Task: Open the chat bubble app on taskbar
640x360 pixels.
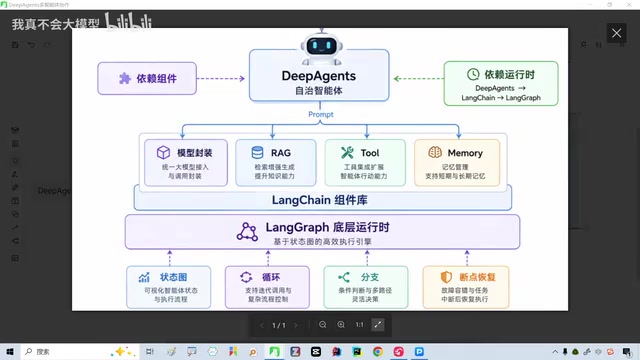Action: click(191, 351)
